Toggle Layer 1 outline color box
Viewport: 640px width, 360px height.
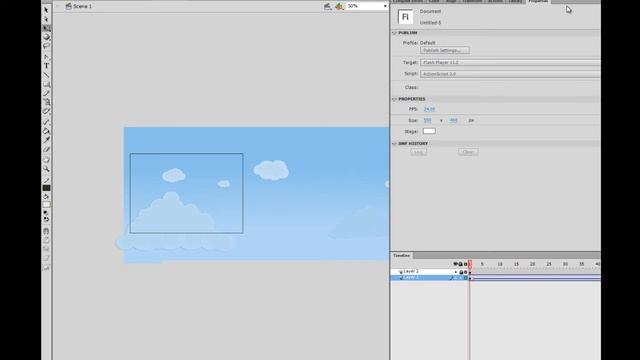click(x=465, y=278)
